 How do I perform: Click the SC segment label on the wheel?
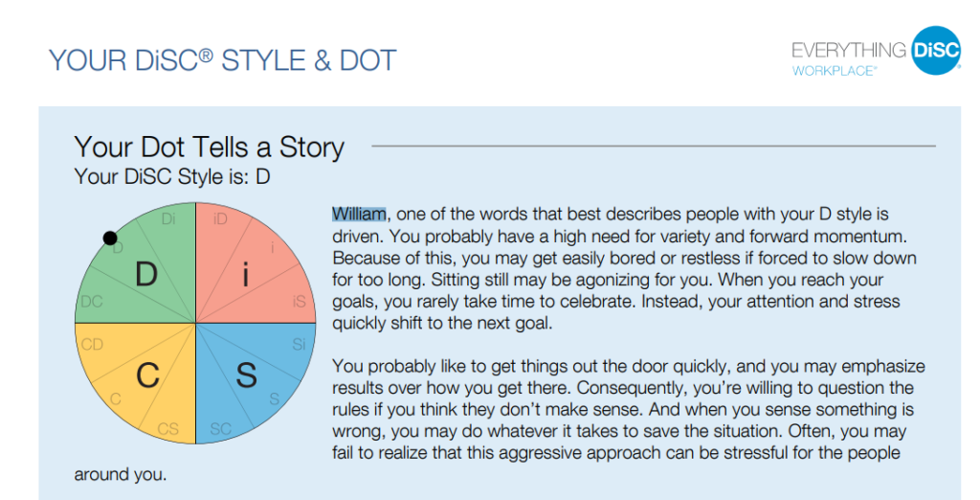tap(220, 428)
